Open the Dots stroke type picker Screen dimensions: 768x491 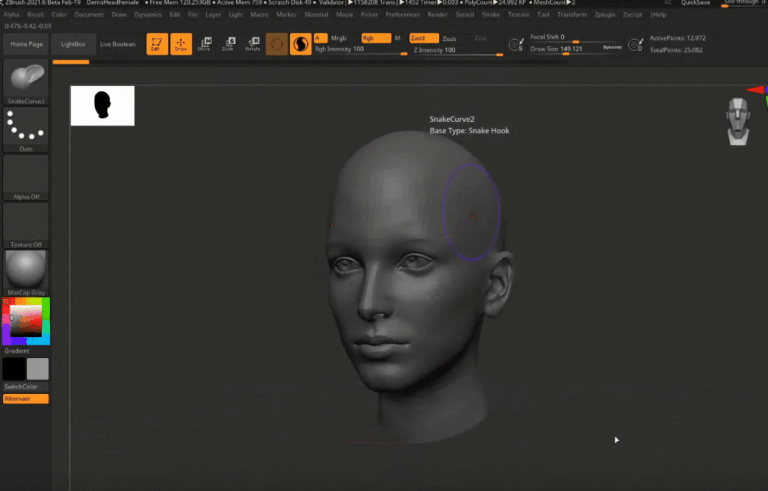tap(26, 126)
